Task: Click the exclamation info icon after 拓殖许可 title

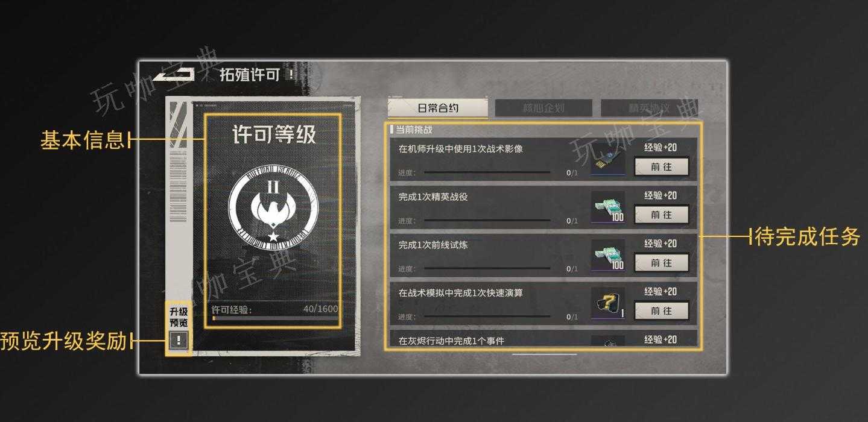Action: point(291,74)
